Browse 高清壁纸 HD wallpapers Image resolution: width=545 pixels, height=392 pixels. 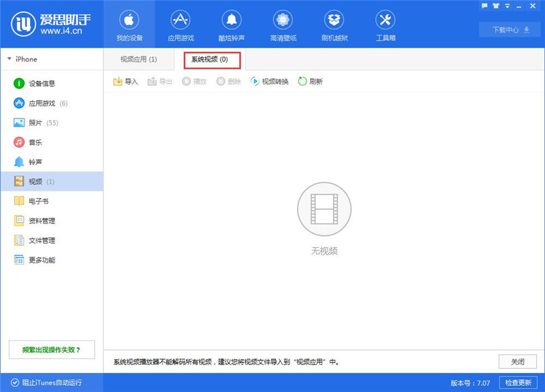pyautogui.click(x=282, y=22)
